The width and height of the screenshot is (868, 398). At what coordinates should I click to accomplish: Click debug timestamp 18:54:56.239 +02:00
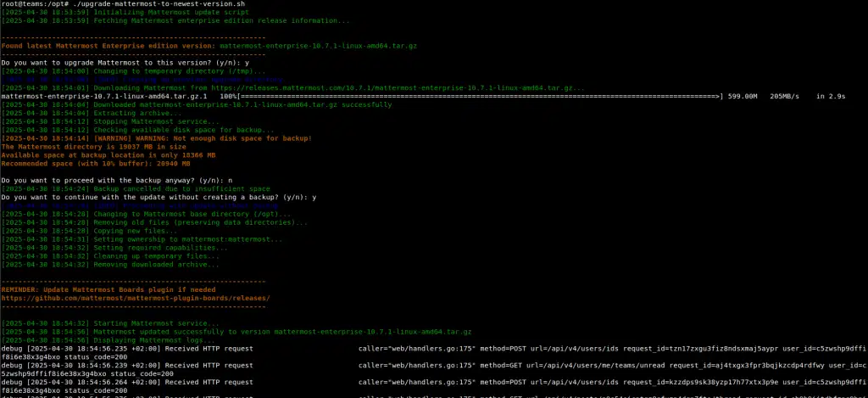coord(93,365)
